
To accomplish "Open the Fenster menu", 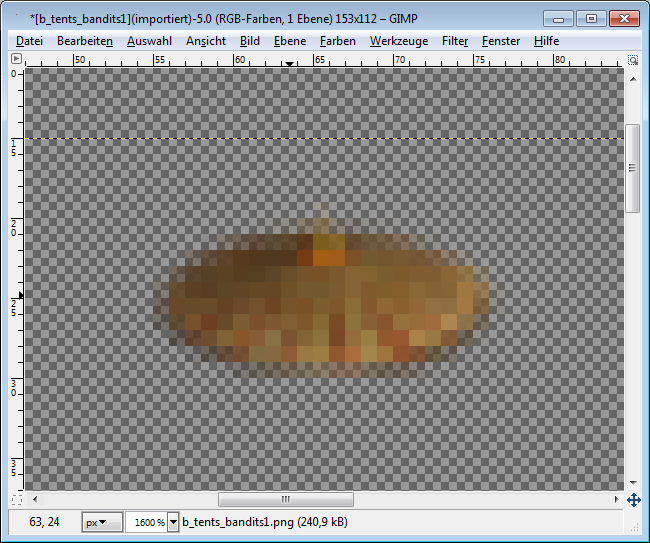I will coord(501,41).
